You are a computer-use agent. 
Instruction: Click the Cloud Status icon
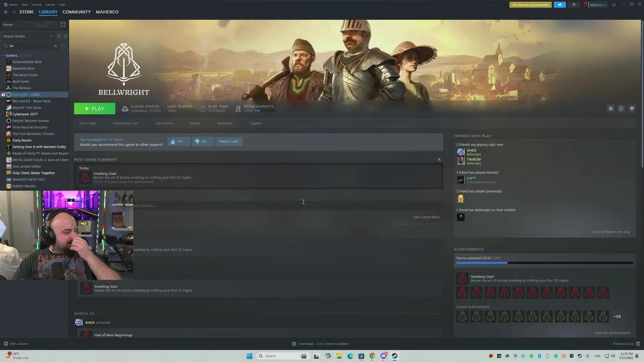point(125,109)
